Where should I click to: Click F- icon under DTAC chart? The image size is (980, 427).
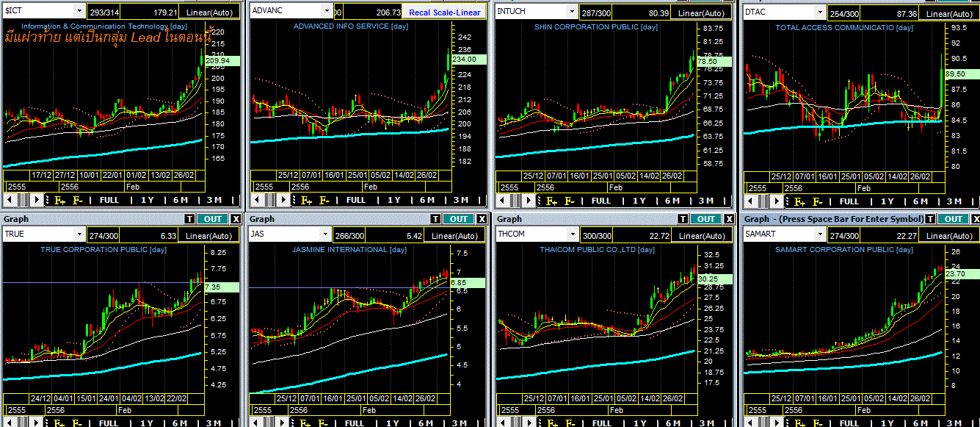818,200
